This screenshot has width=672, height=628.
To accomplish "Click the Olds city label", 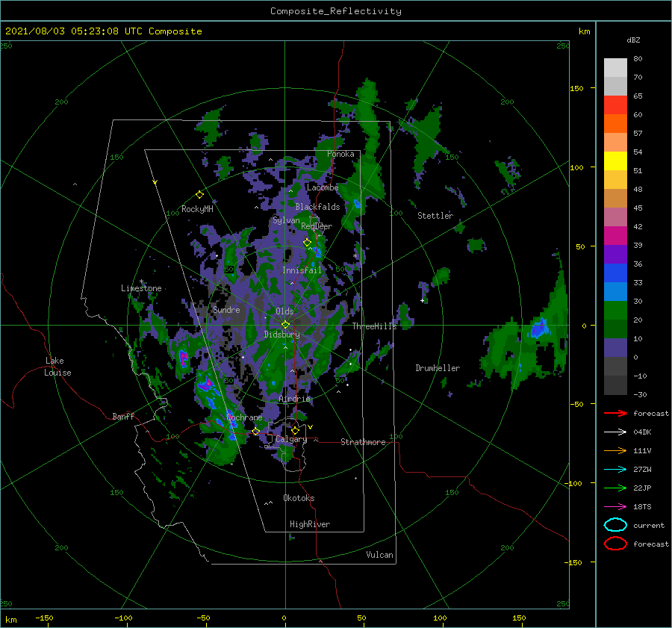I will click(284, 311).
